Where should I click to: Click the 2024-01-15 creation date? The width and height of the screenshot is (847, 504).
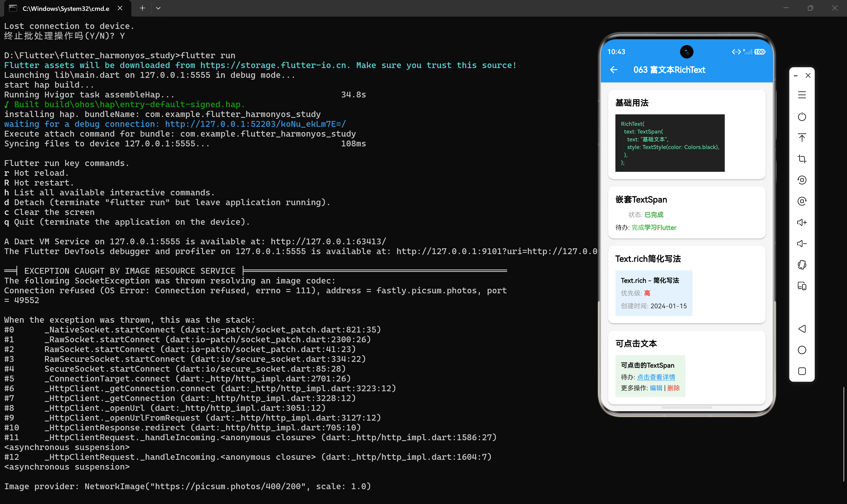(668, 306)
